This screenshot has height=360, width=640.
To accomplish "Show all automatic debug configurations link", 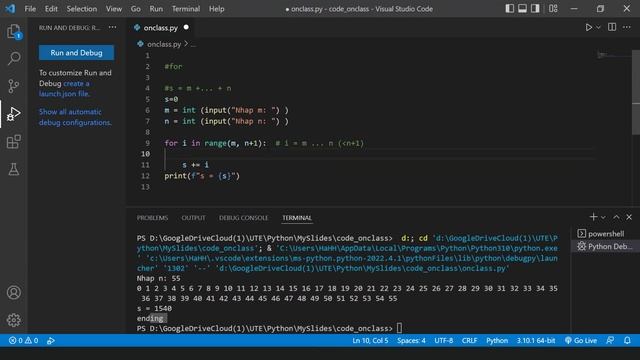I will [75, 117].
